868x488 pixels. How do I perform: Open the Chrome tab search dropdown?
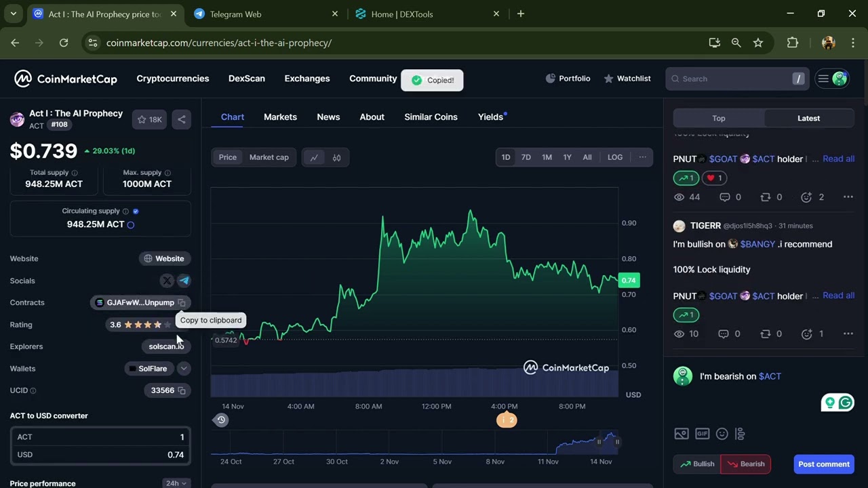click(13, 14)
